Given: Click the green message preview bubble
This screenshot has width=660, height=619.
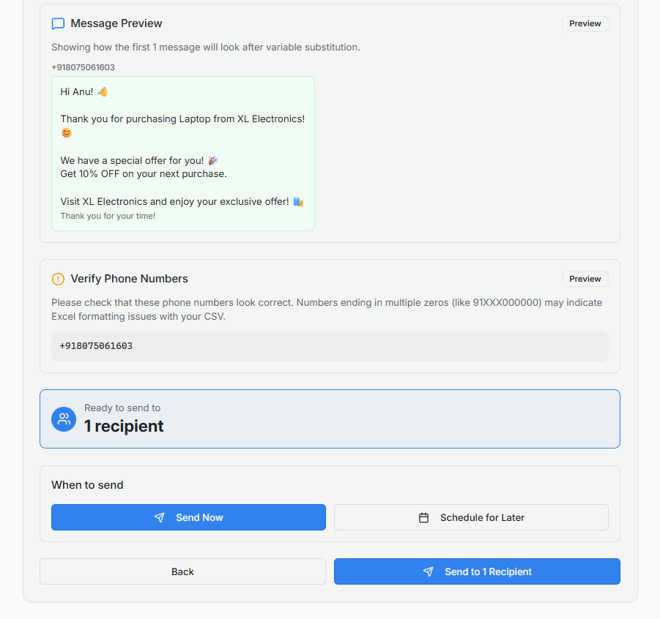Looking at the screenshot, I should (x=183, y=154).
